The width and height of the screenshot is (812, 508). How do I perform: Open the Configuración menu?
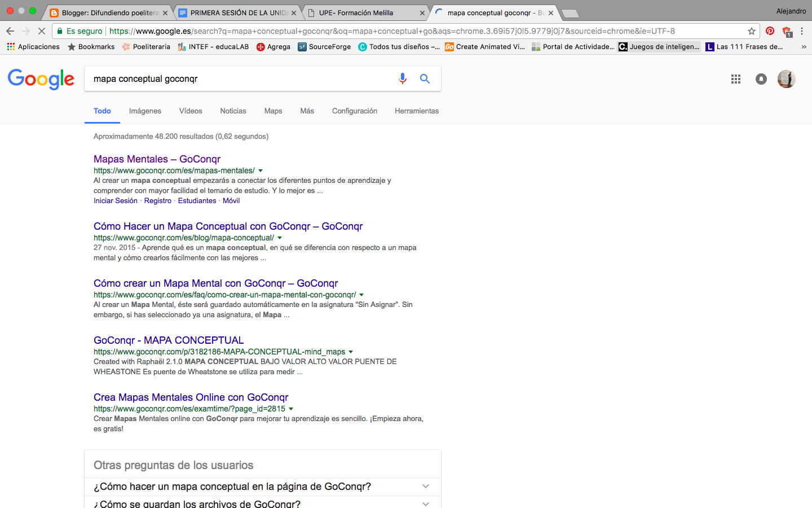(x=355, y=111)
